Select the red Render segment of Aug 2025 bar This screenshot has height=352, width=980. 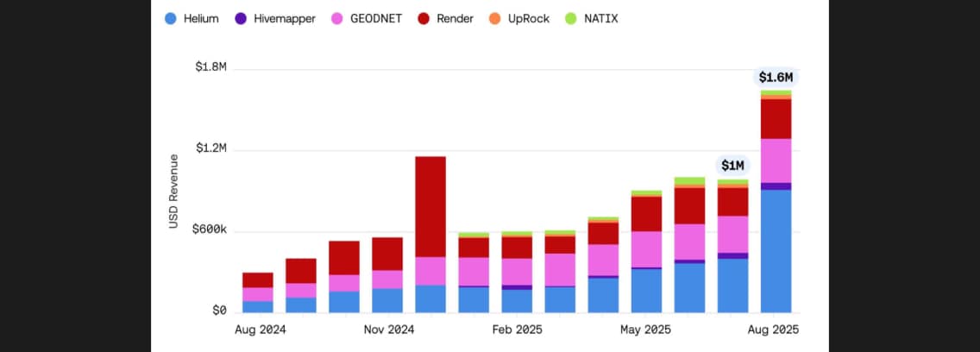[x=776, y=119]
